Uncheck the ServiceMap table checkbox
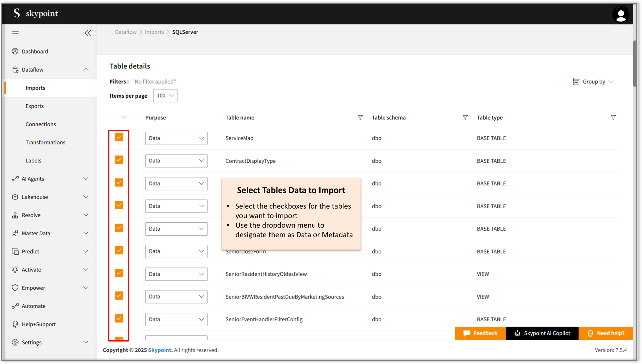Viewport: 642px width, 364px height. coord(119,137)
